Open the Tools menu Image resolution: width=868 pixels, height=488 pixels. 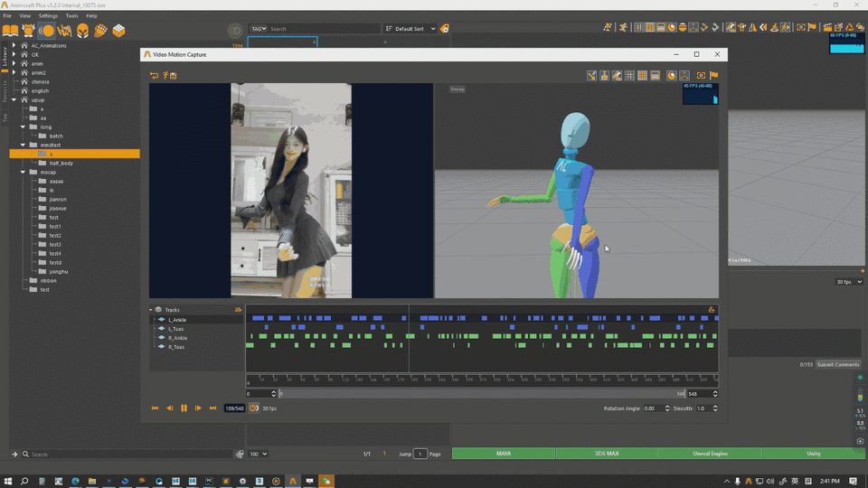pyautogui.click(x=71, y=15)
